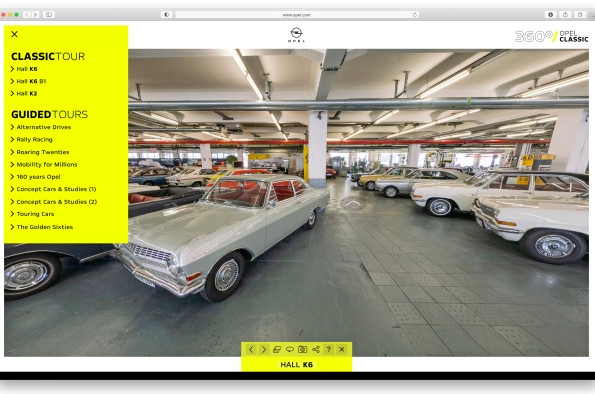The width and height of the screenshot is (595, 394).
Task: Show Safari tab overview
Action: 580,14
